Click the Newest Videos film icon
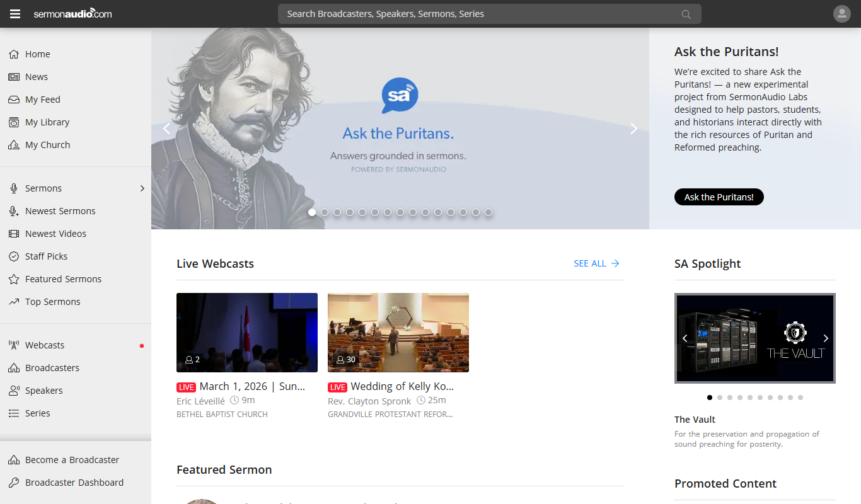This screenshot has width=861, height=504. (14, 234)
